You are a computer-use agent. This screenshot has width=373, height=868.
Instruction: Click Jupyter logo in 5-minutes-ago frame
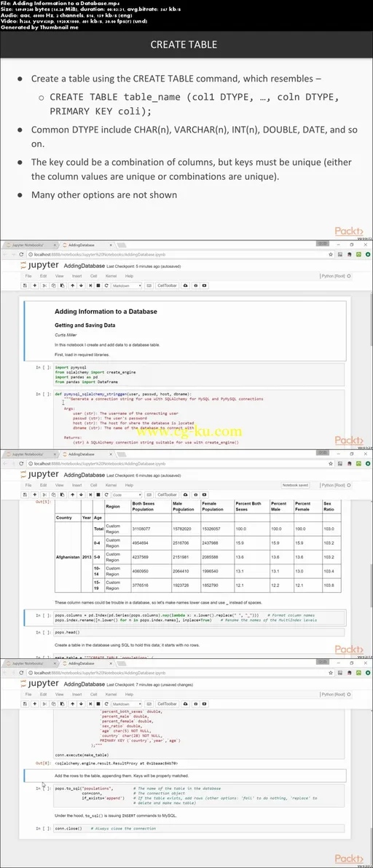[39, 266]
